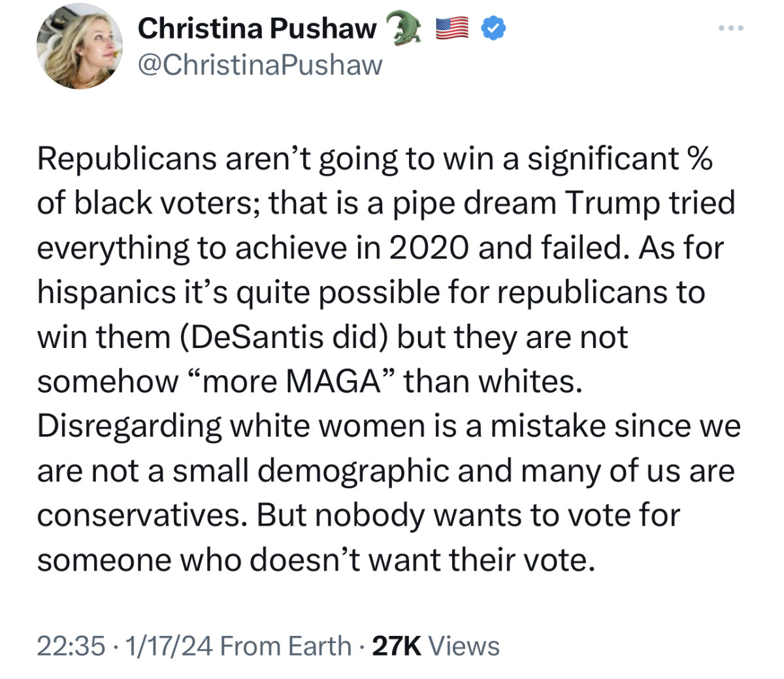The height and width of the screenshot is (679, 784).
Task: Click the 2020 mention in the text
Action: tap(428, 247)
